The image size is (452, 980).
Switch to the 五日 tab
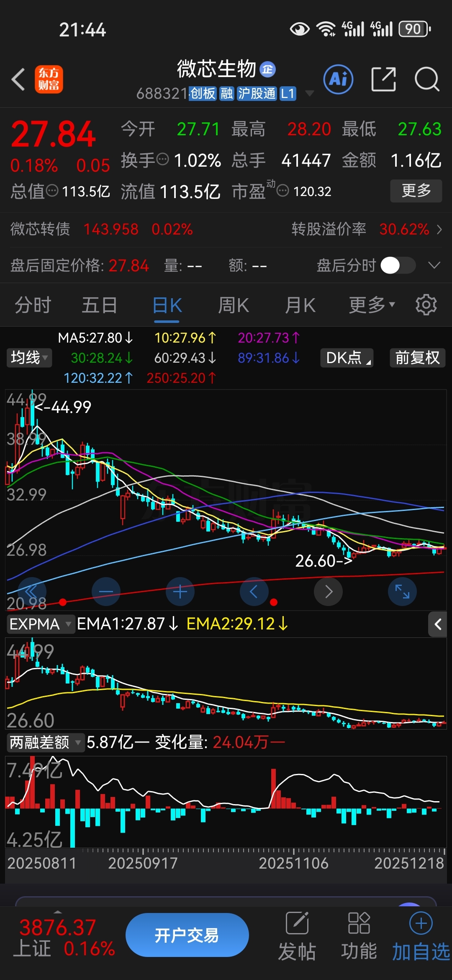tap(99, 305)
